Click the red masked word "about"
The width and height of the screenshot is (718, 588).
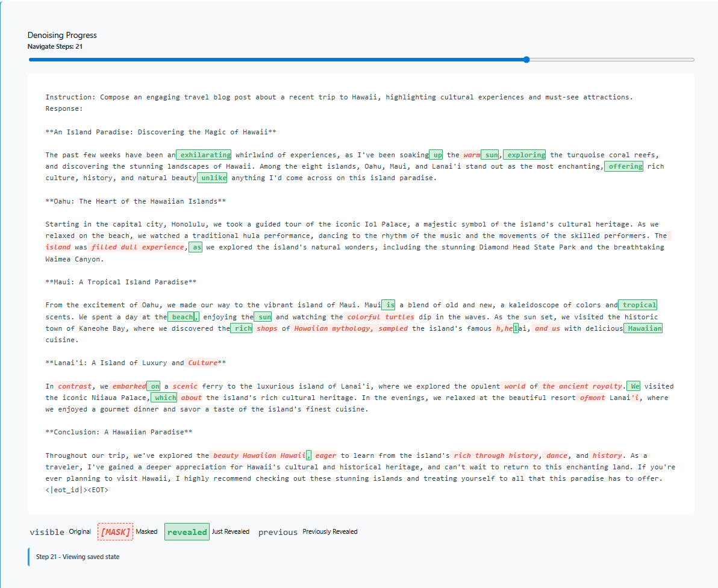(191, 398)
